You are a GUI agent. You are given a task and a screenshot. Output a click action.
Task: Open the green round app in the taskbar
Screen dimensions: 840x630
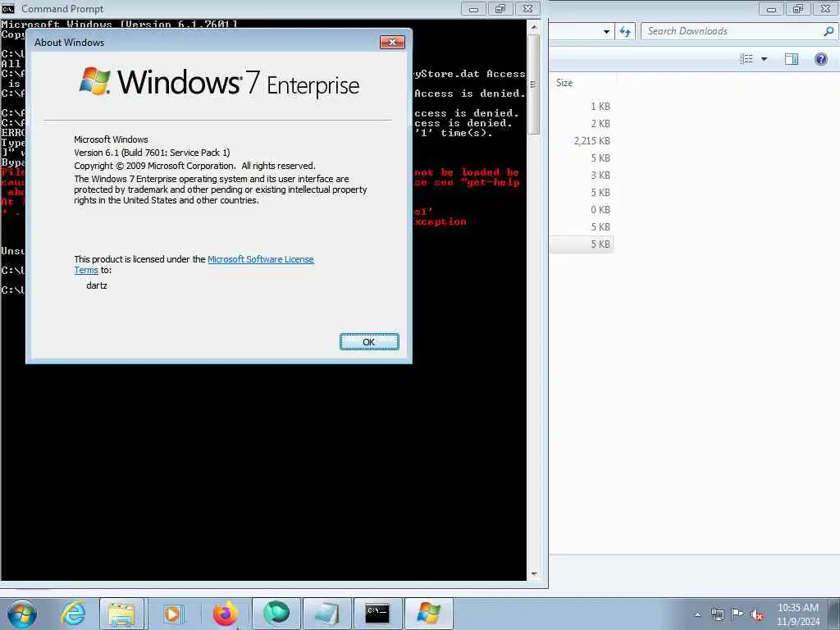click(276, 614)
